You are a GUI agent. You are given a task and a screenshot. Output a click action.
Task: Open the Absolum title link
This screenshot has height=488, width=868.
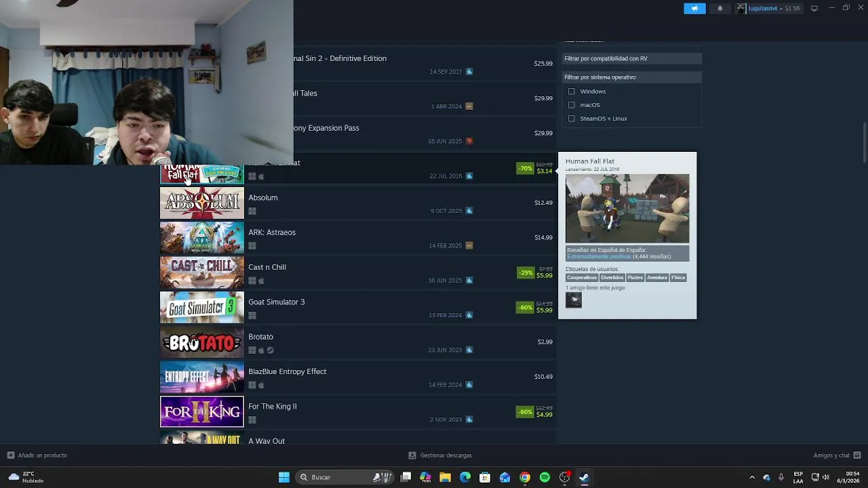coord(263,198)
